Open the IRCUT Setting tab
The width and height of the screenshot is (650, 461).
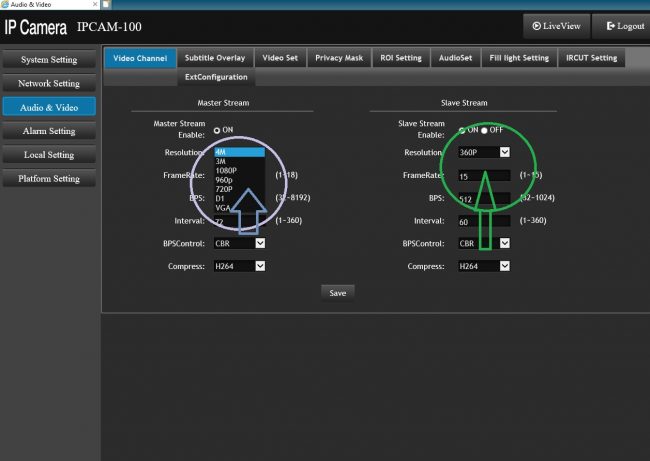tap(590, 58)
